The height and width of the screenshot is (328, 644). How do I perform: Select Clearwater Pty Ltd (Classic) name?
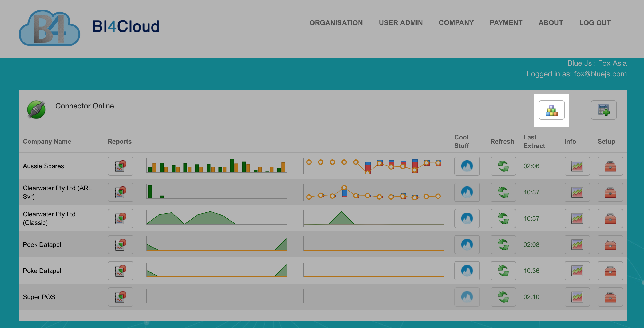click(49, 218)
